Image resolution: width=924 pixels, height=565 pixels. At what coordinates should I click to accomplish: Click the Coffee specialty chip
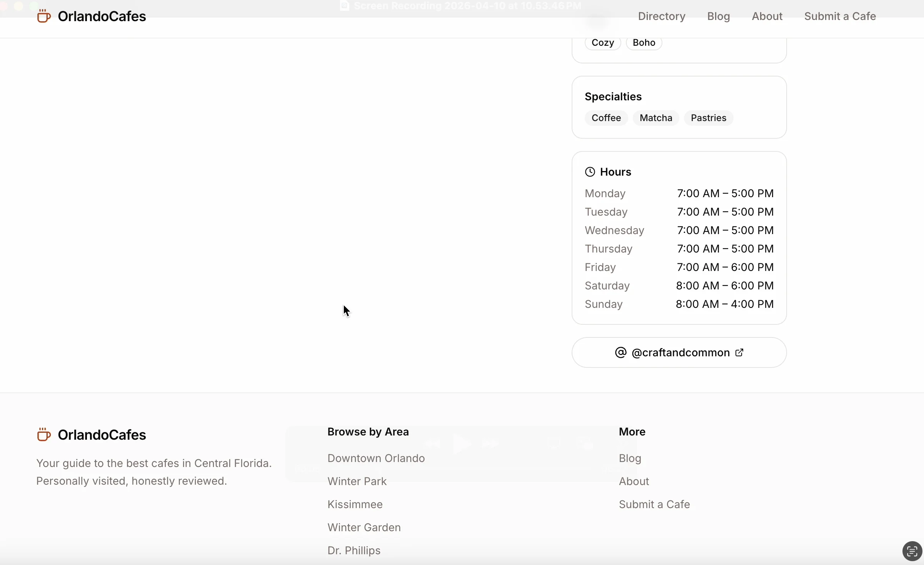tap(606, 118)
